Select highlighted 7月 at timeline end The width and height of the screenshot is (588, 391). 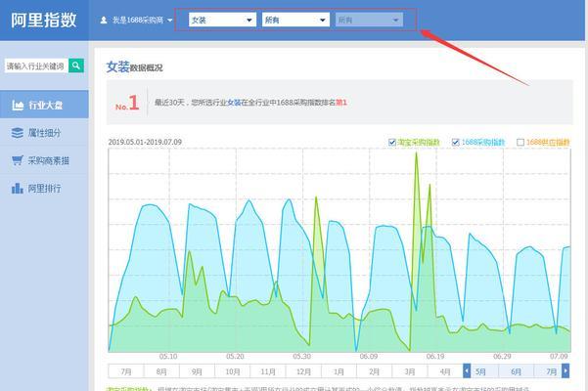click(551, 371)
